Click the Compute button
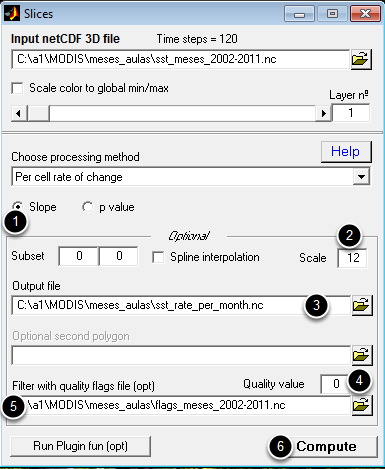 pos(323,446)
